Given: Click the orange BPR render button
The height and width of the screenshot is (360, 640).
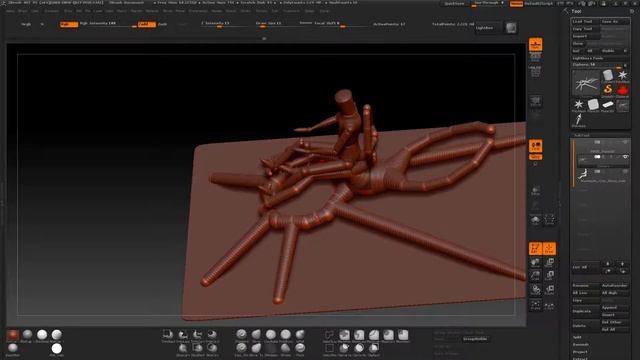Looking at the screenshot, I should coord(536,44).
